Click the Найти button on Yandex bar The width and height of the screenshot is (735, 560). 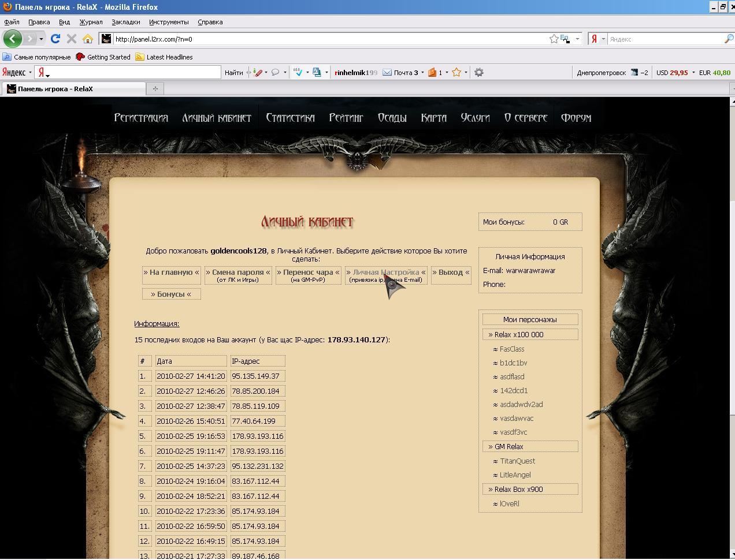click(x=233, y=72)
